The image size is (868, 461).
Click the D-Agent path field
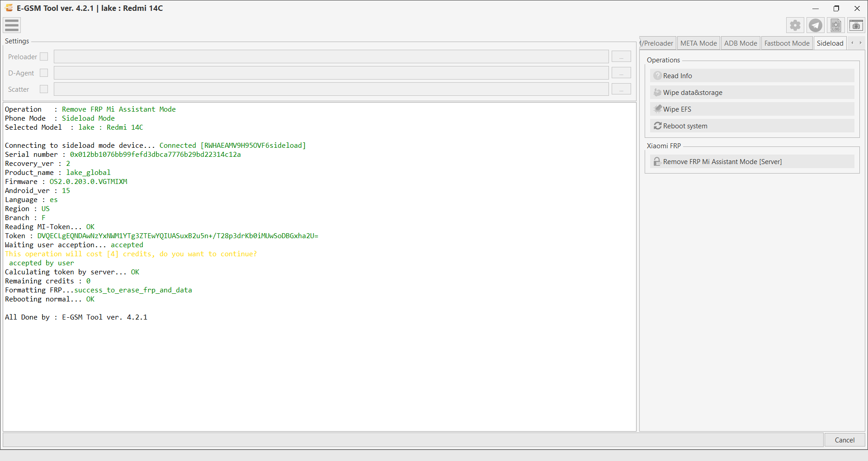coord(331,73)
